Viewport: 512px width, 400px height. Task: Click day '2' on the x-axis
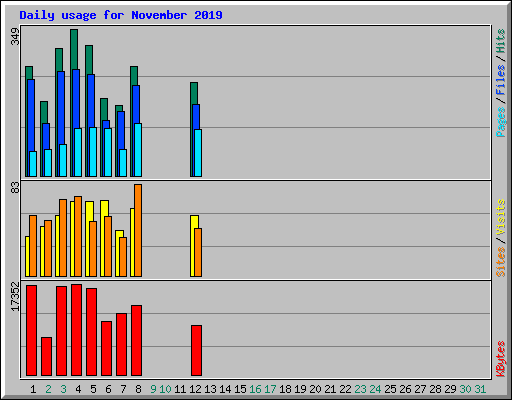[x=48, y=389]
